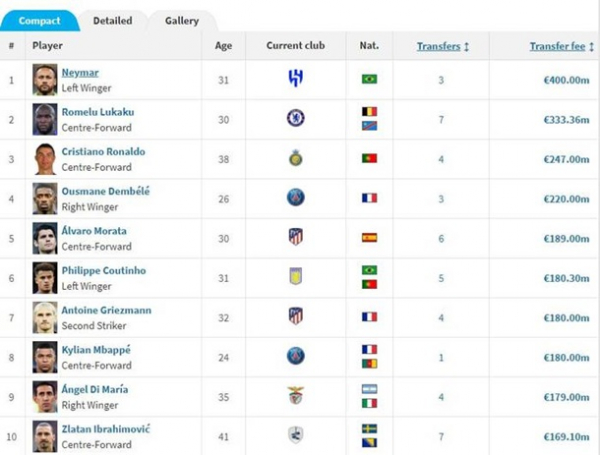Click Brazil flag in Neymar's row
The width and height of the screenshot is (600, 455).
click(x=369, y=79)
